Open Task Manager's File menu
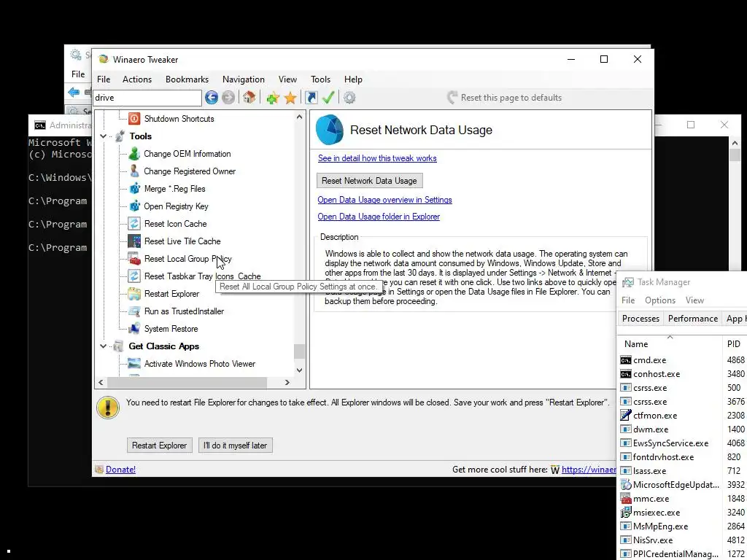 coord(628,300)
